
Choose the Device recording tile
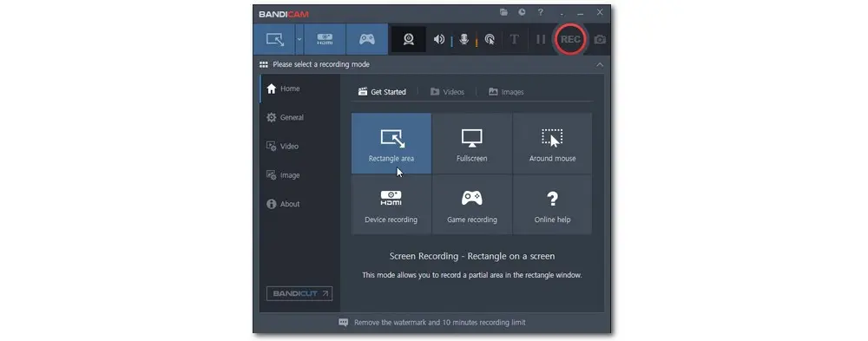coord(391,205)
